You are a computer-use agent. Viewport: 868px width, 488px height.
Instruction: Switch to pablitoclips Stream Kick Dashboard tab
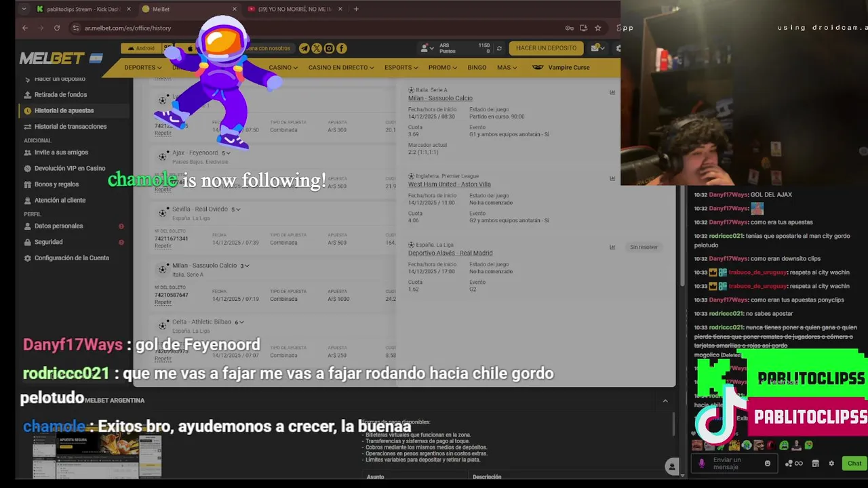83,9
